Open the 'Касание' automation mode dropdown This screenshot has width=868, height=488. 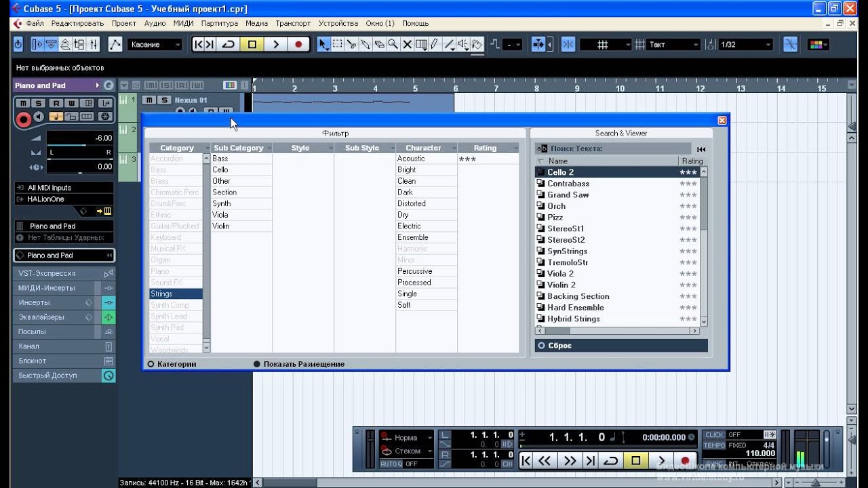pos(155,45)
